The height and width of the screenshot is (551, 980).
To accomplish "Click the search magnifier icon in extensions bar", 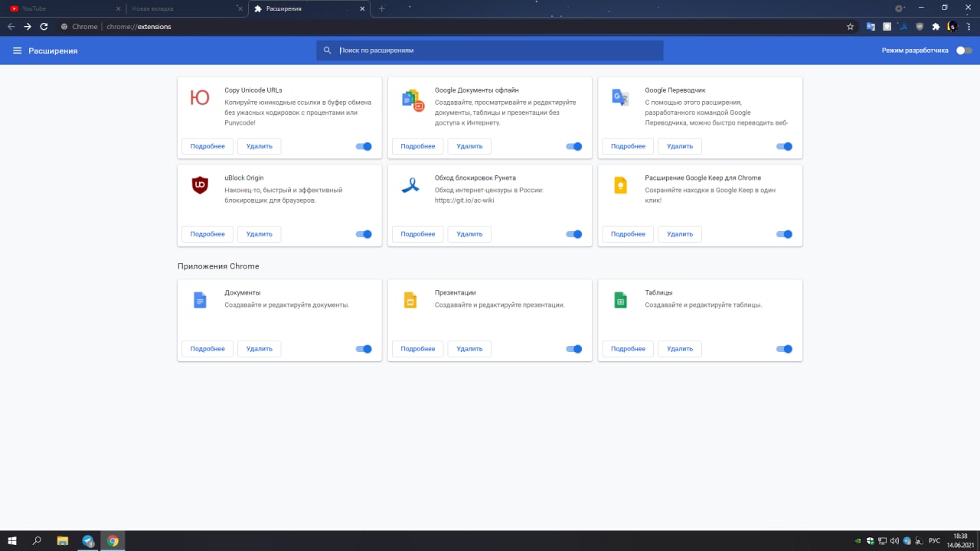I will [328, 51].
